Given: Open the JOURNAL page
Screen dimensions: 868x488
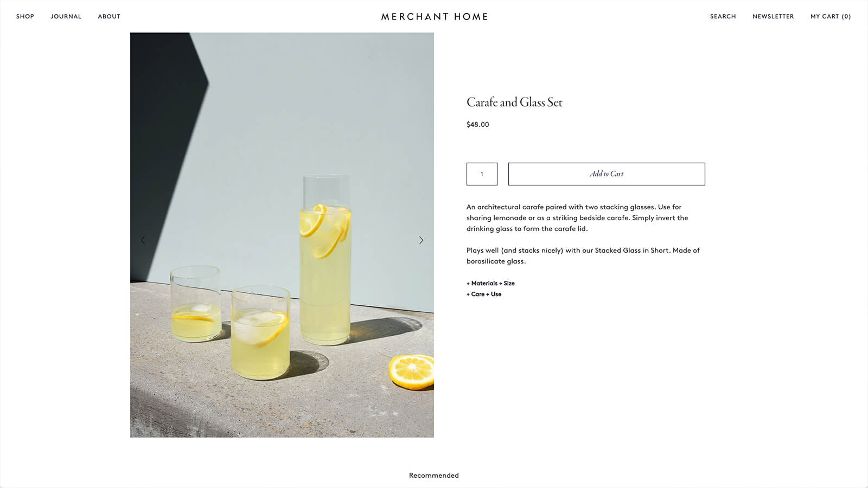Looking at the screenshot, I should pyautogui.click(x=66, y=16).
